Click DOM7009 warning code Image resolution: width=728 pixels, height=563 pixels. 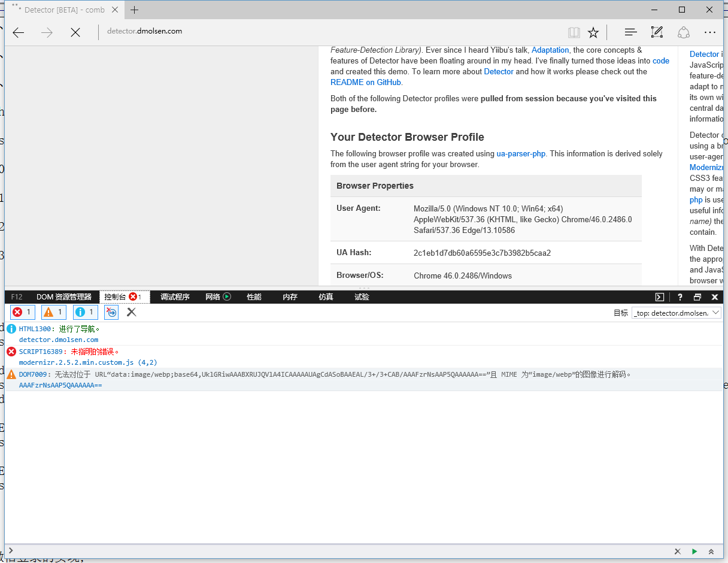34,374
